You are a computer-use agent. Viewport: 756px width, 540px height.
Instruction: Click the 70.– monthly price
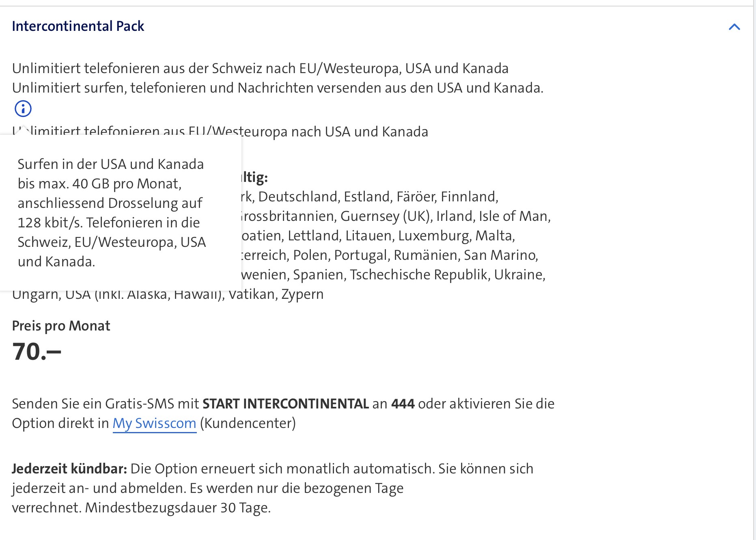click(x=37, y=351)
